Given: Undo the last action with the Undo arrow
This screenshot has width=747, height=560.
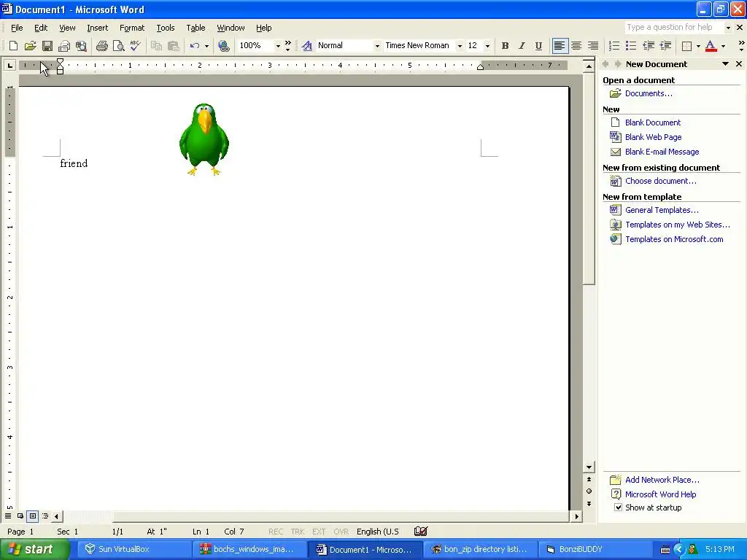Looking at the screenshot, I should point(194,46).
